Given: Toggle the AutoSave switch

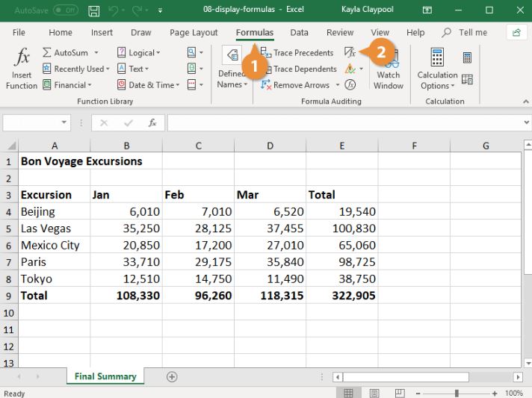Looking at the screenshot, I should coord(66,10).
